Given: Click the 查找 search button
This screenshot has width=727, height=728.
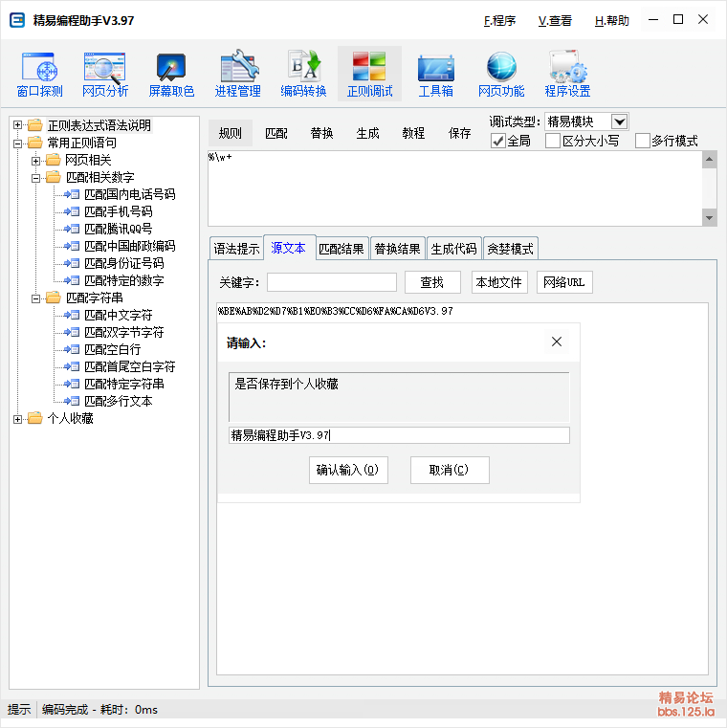Looking at the screenshot, I should 432,282.
